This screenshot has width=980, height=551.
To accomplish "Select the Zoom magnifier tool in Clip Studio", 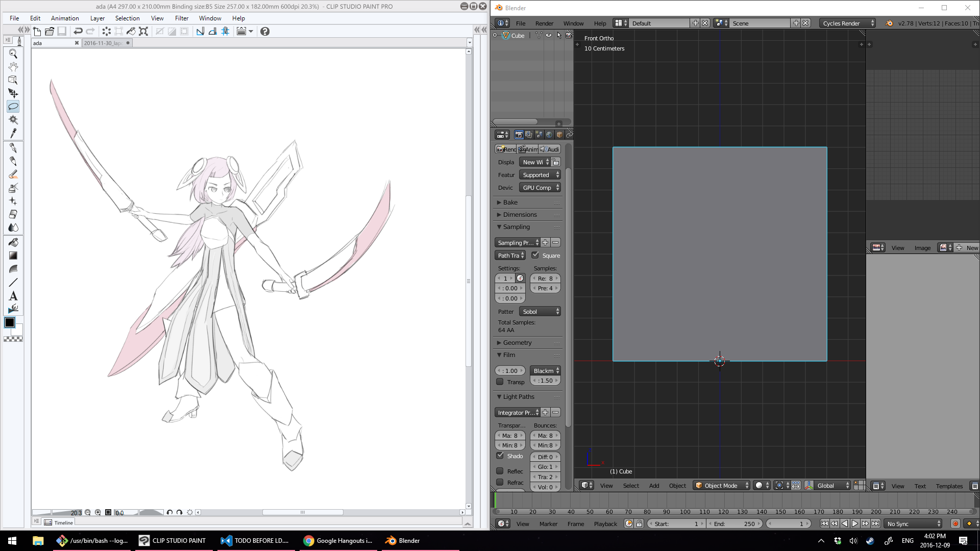I will point(13,54).
